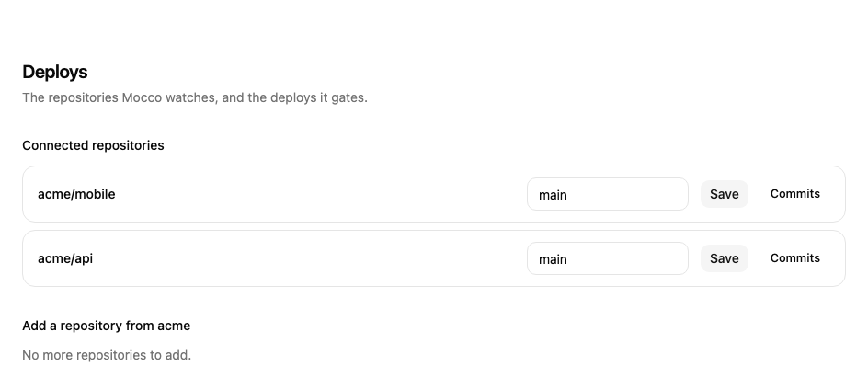Screen dimensions: 868x377
Task: Click the Deploys section heading
Action: [55, 72]
